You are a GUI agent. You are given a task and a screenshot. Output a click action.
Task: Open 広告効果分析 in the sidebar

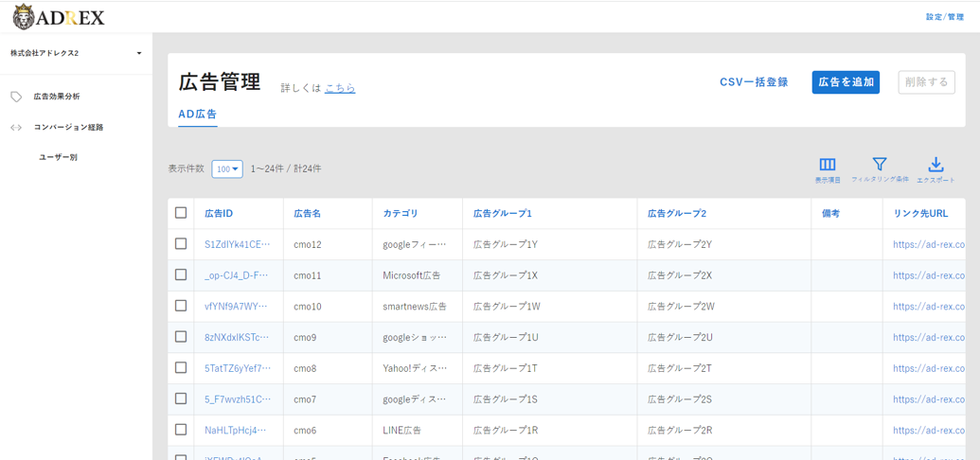(x=57, y=97)
